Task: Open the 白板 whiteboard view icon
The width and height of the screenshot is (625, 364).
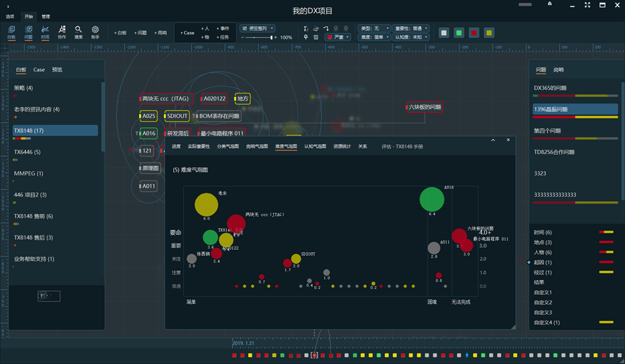Action: coord(12,32)
